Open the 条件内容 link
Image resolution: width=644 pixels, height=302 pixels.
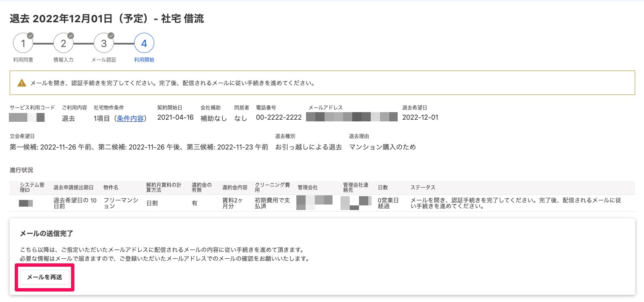[130, 118]
